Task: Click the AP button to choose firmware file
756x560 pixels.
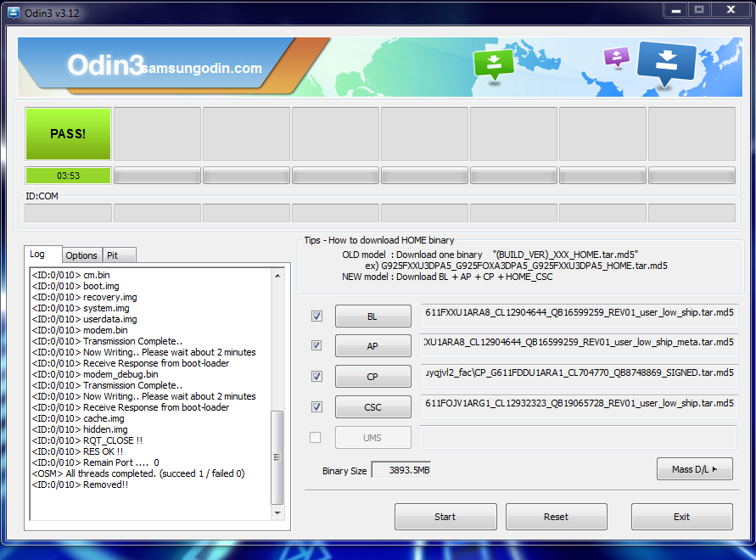Action: (x=373, y=346)
